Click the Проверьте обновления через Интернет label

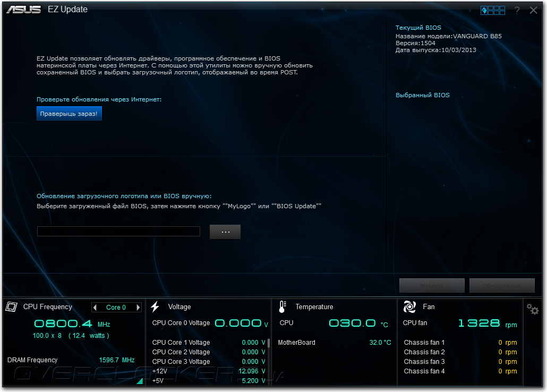(x=99, y=99)
